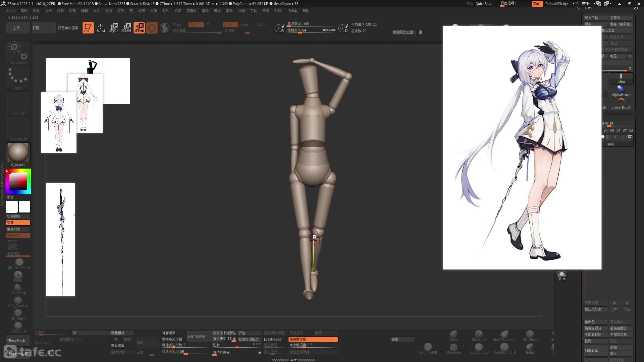
Task: Toggle 保持多边形组 keep polygroups option
Action: tap(172, 339)
